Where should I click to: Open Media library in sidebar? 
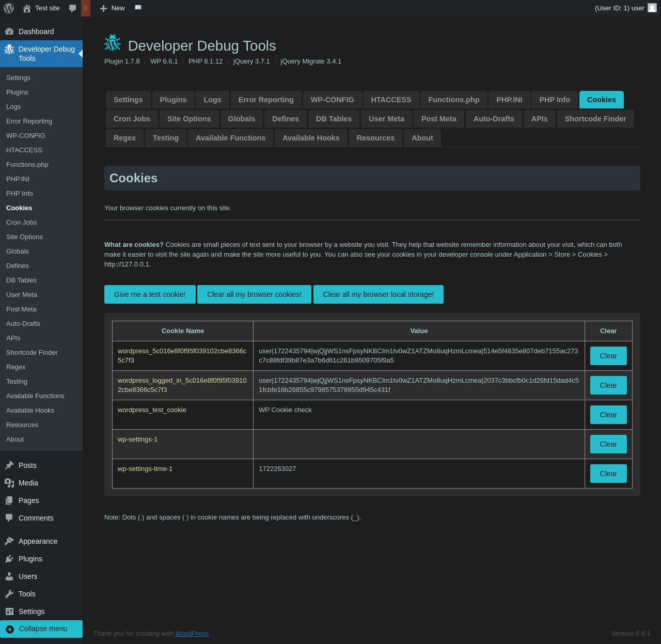tap(28, 483)
